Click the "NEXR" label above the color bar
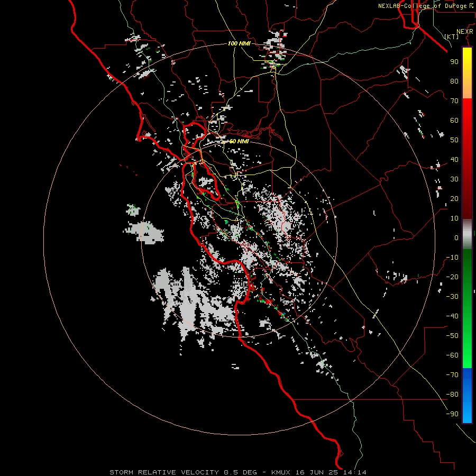The height and width of the screenshot is (476, 476). pos(464,32)
